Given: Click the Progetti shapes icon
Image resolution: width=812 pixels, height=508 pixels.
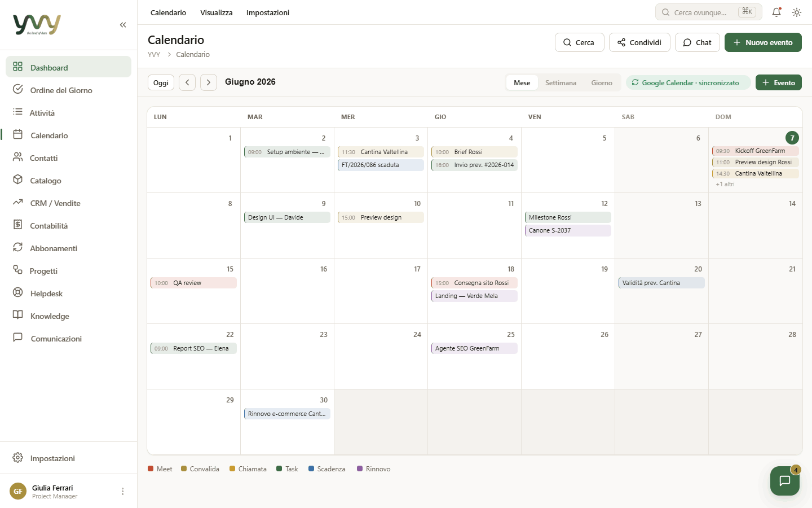Looking at the screenshot, I should pos(18,270).
